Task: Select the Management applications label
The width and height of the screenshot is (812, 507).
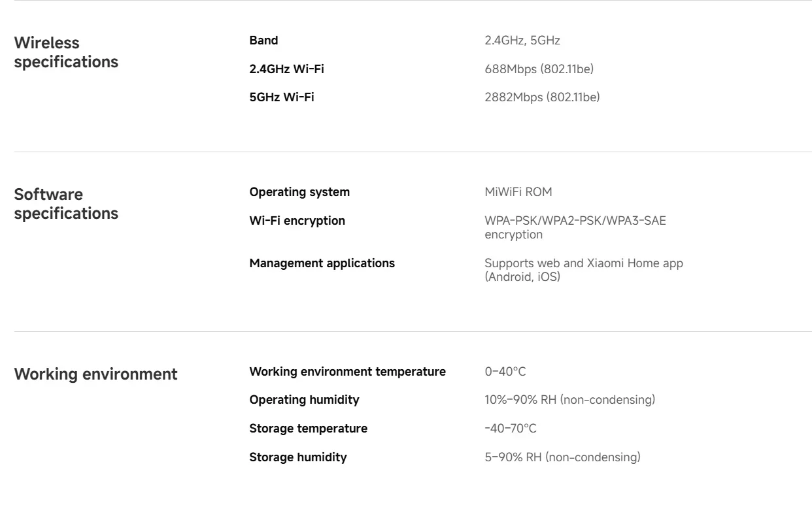Action: [x=322, y=263]
